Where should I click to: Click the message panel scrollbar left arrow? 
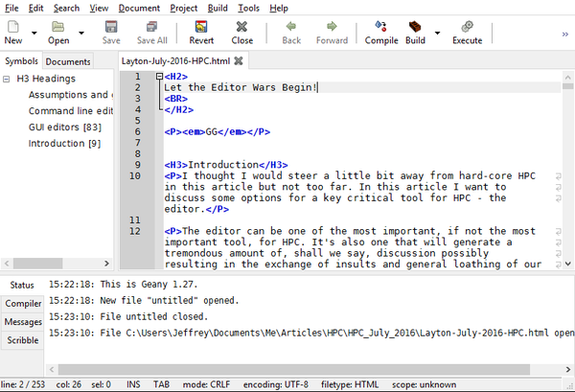click(52, 369)
